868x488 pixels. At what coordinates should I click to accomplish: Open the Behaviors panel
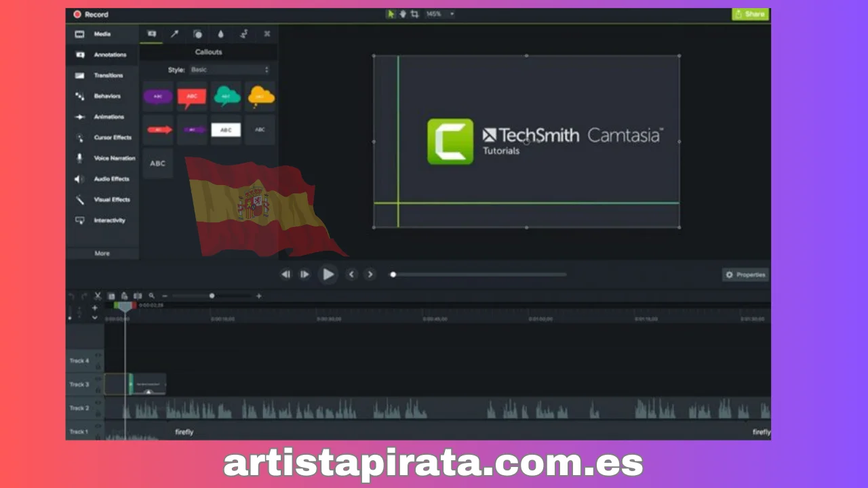pos(102,96)
